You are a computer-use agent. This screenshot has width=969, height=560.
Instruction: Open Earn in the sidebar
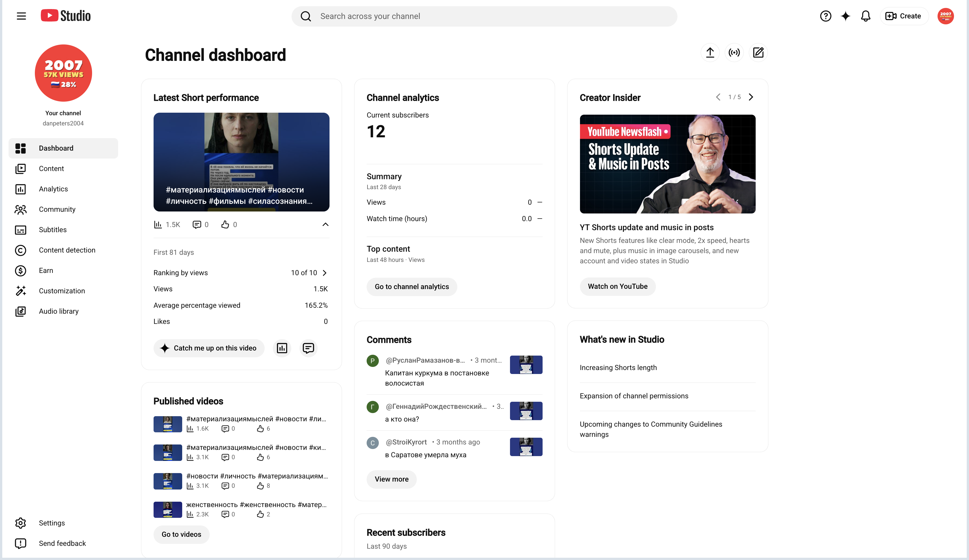[63, 271]
